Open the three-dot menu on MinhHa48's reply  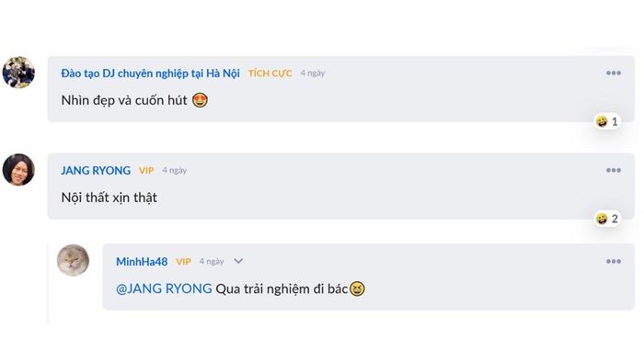614,261
